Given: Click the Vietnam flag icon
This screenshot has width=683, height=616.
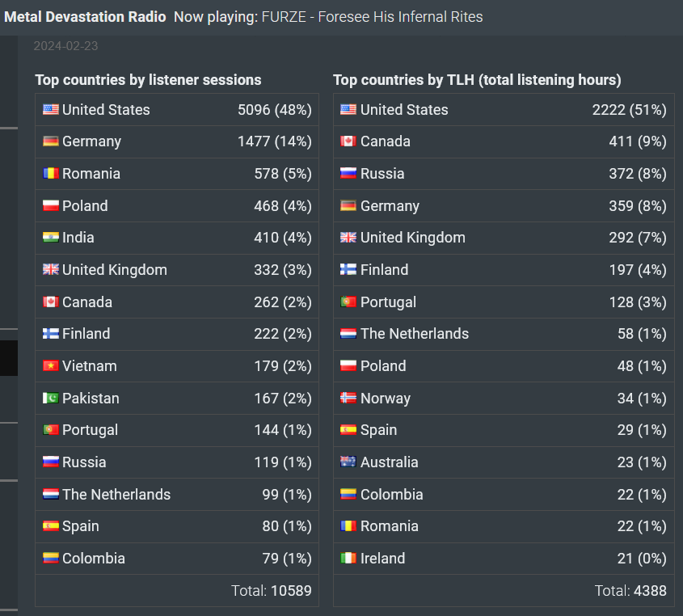Looking at the screenshot, I should tap(51, 366).
